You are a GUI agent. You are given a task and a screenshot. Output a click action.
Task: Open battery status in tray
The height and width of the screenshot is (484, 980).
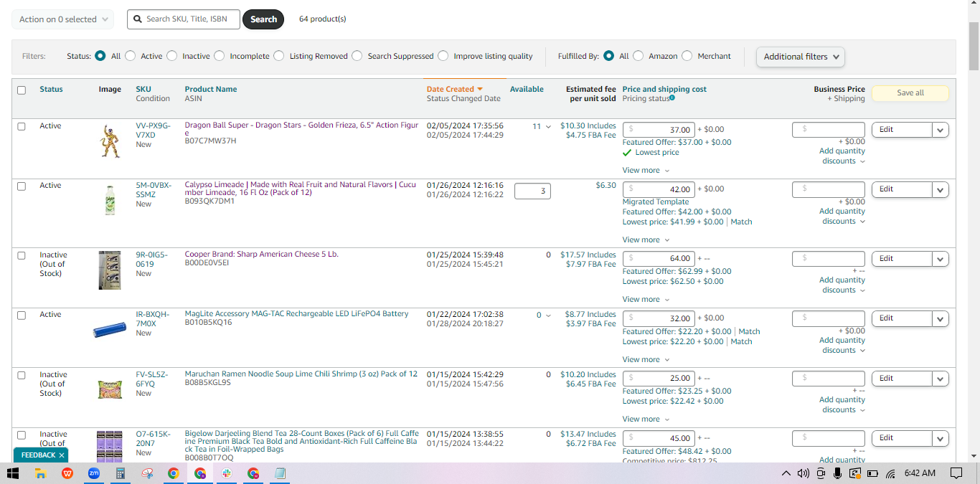pyautogui.click(x=872, y=473)
